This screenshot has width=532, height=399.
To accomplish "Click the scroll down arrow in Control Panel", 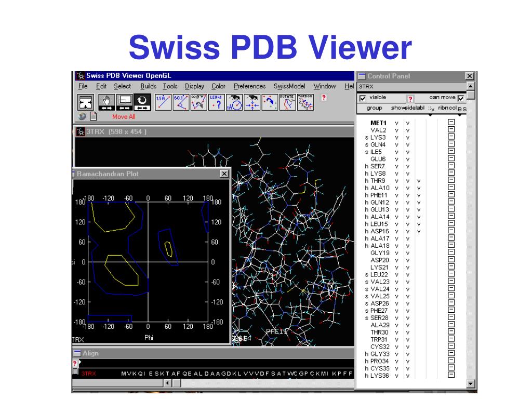I will point(470,384).
